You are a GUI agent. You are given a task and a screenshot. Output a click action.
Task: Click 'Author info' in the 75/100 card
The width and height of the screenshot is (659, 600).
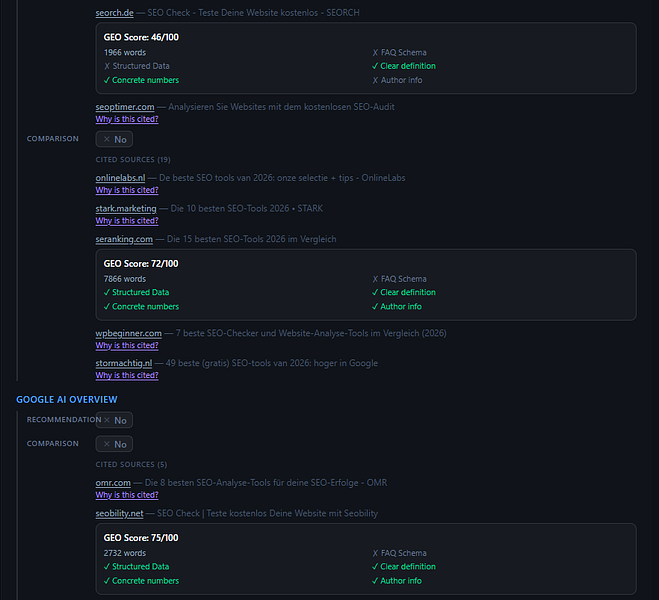click(397, 582)
